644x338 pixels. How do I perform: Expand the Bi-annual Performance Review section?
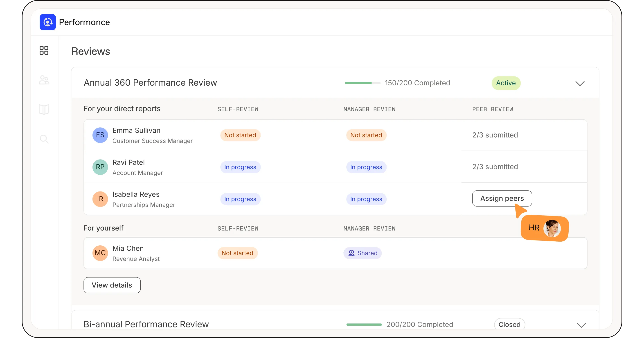581,325
